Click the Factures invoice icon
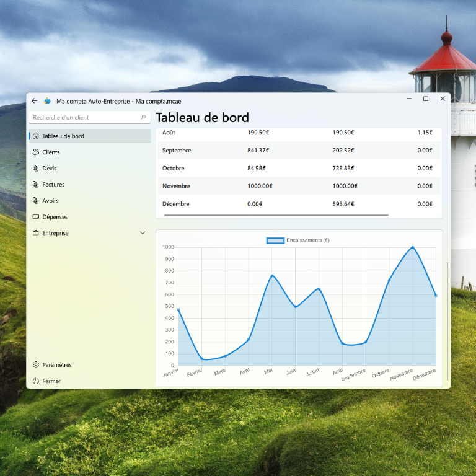The width and height of the screenshot is (476, 476). coord(35,184)
